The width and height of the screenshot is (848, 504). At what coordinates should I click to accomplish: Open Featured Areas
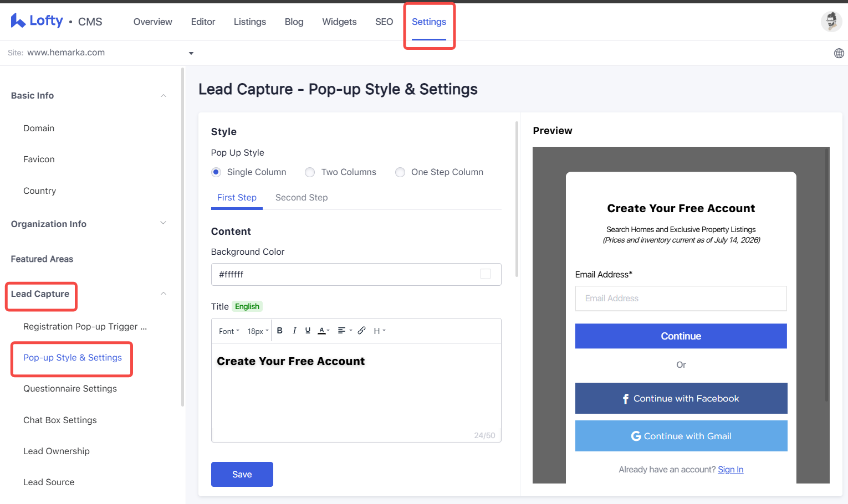pos(42,259)
